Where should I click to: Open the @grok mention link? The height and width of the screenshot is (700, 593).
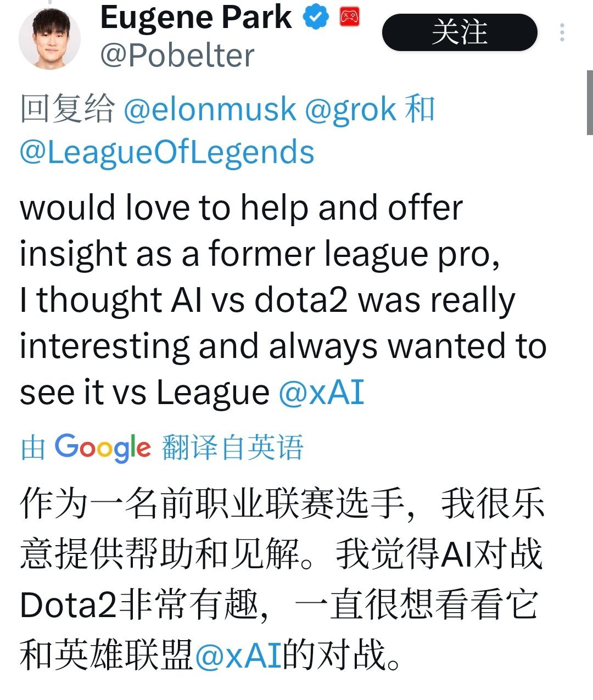click(x=350, y=109)
